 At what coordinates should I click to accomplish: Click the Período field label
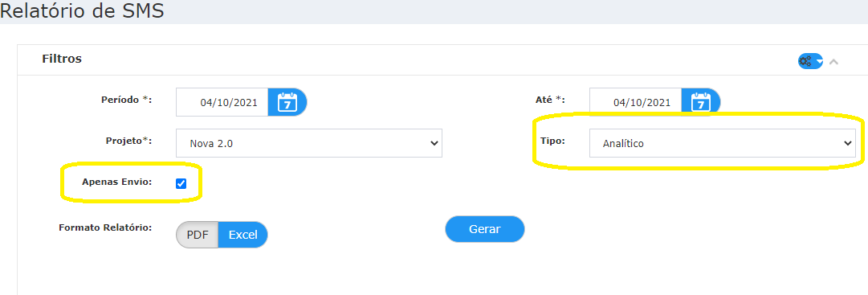126,100
